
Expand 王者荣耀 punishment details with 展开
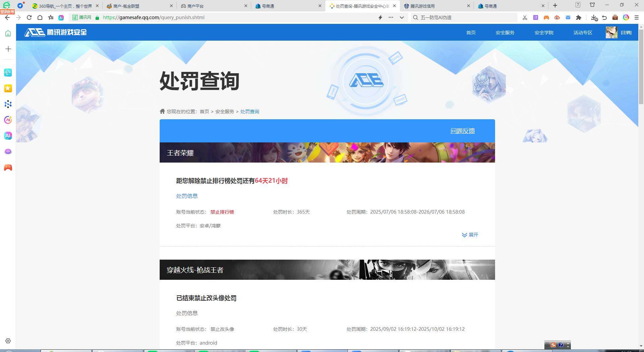(x=470, y=235)
